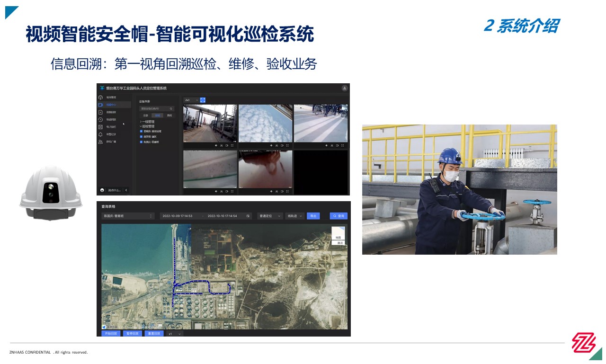Image resolution: width=606 pixels, height=364 pixels.
Task: Click the search magnifier in device search box
Action: tap(171, 108)
